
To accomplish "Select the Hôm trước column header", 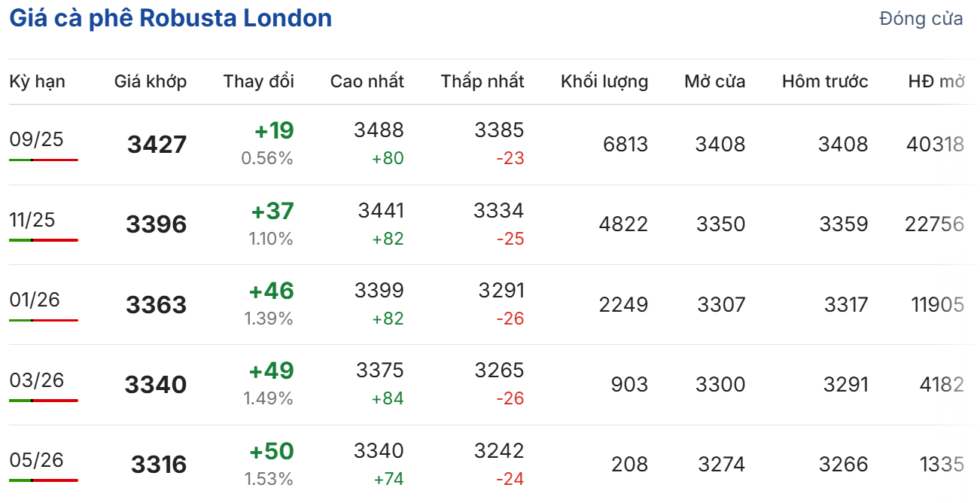I will 824,81.
